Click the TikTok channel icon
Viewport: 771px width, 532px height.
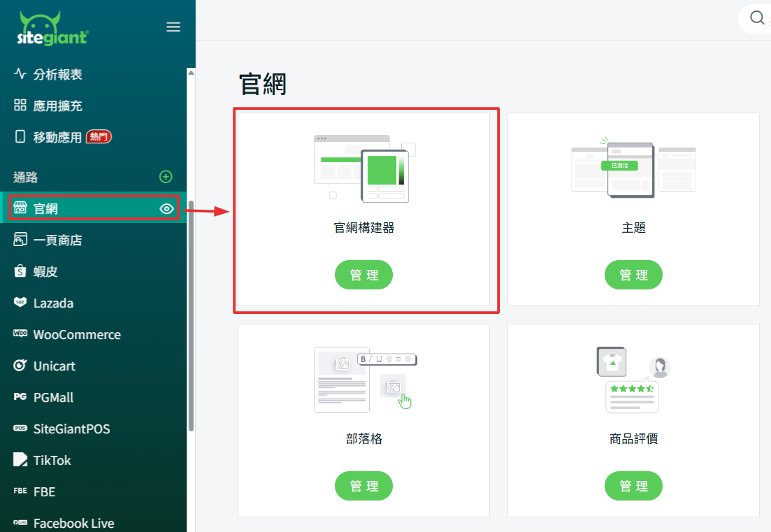20,460
